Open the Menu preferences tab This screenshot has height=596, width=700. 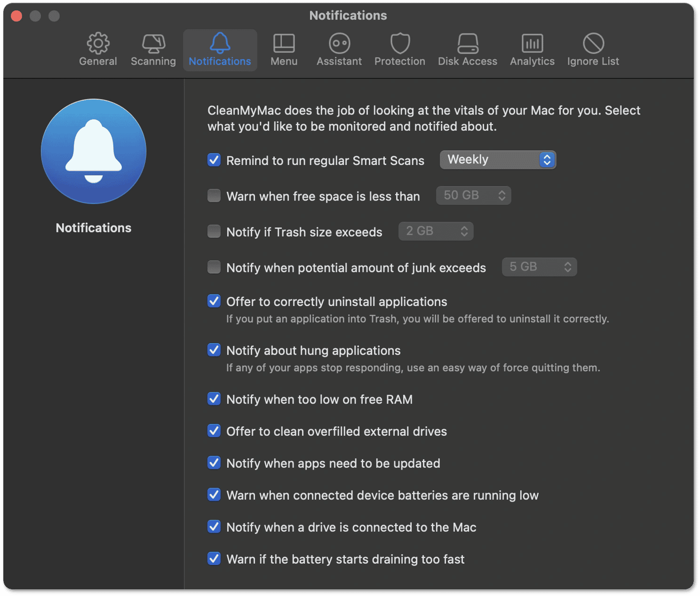pos(284,50)
